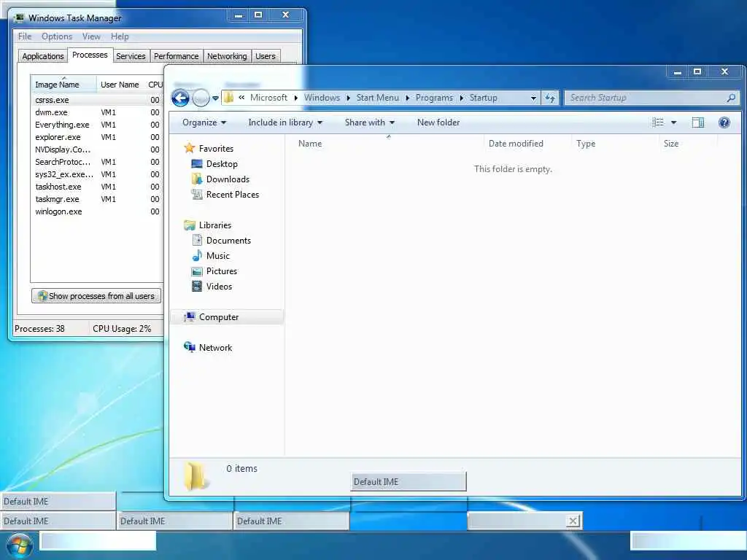Click Show processes from all users
747x560 pixels.
tap(96, 296)
